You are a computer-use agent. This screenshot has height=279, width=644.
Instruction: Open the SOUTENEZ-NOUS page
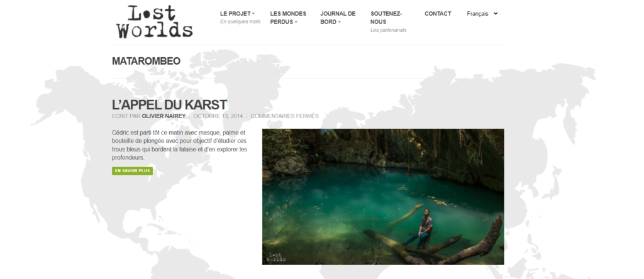click(x=386, y=18)
